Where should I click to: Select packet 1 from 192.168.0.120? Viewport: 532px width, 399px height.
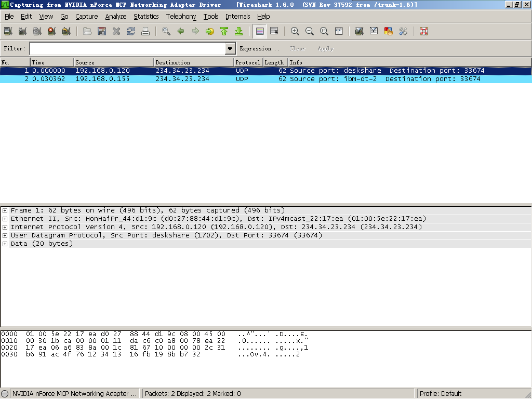point(266,71)
